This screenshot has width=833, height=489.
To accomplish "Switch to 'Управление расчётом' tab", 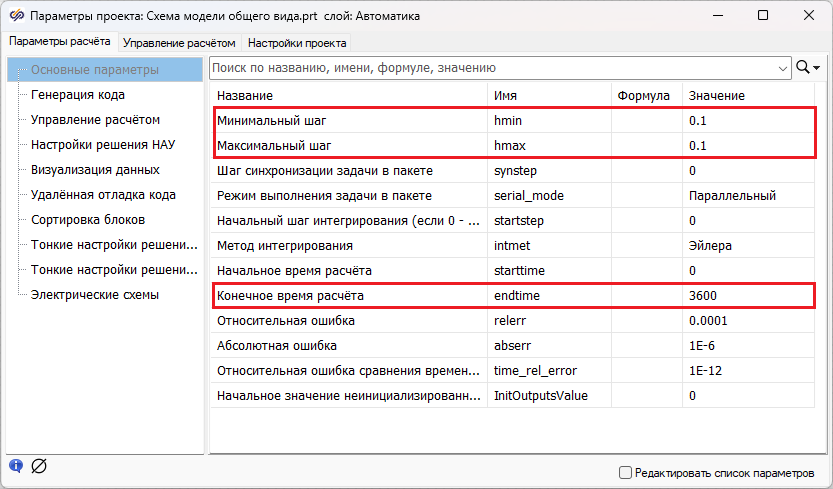I will 180,43.
